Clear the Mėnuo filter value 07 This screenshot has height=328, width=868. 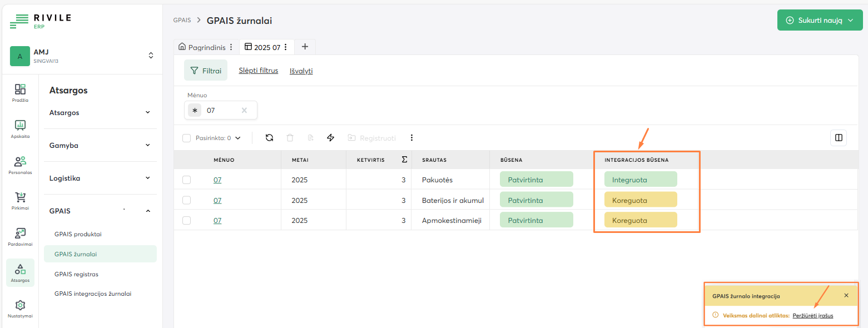[244, 110]
